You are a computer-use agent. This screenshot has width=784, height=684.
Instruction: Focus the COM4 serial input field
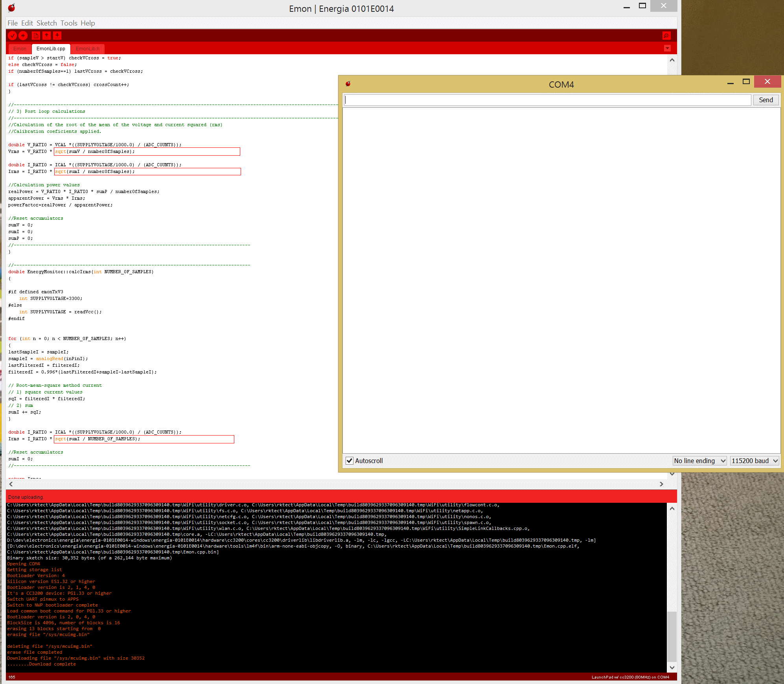[547, 100]
